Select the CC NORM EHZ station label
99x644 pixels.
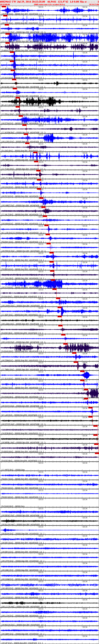pos(7,133)
